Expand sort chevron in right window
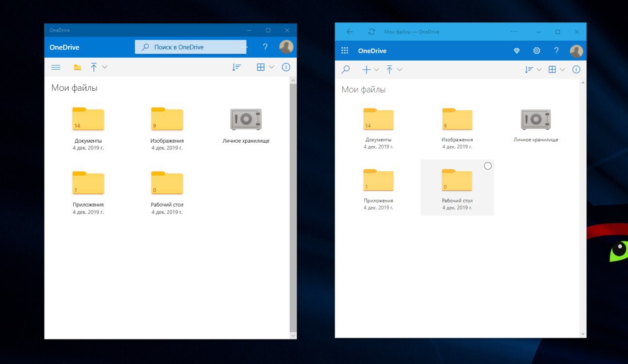Image resolution: width=628 pixels, height=364 pixels. 539,70
